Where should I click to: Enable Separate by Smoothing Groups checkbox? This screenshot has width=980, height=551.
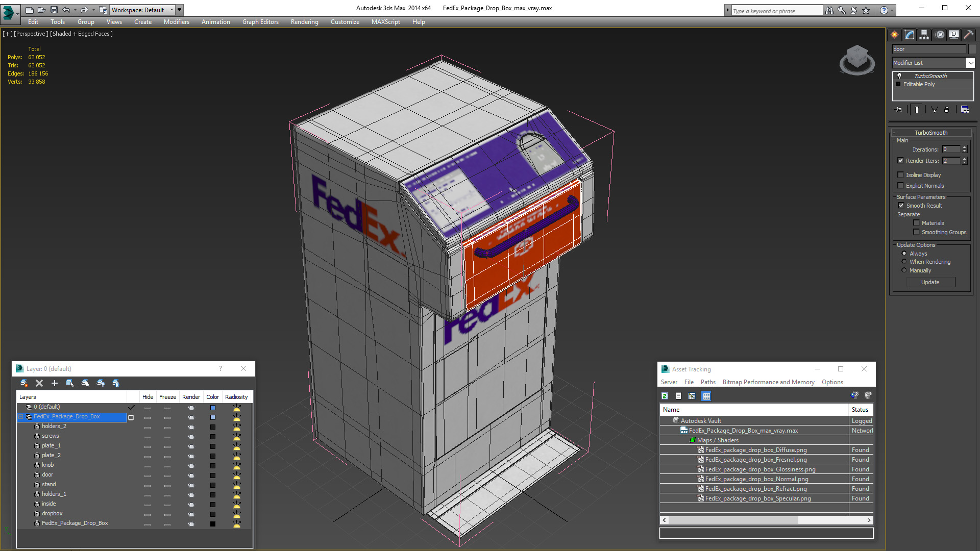click(916, 232)
